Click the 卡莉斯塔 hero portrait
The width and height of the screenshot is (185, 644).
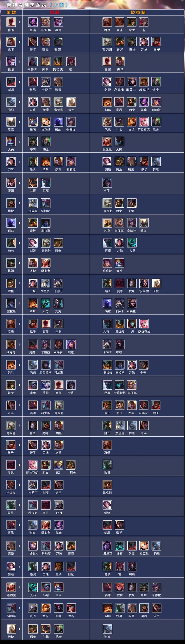pyautogui.click(x=119, y=385)
